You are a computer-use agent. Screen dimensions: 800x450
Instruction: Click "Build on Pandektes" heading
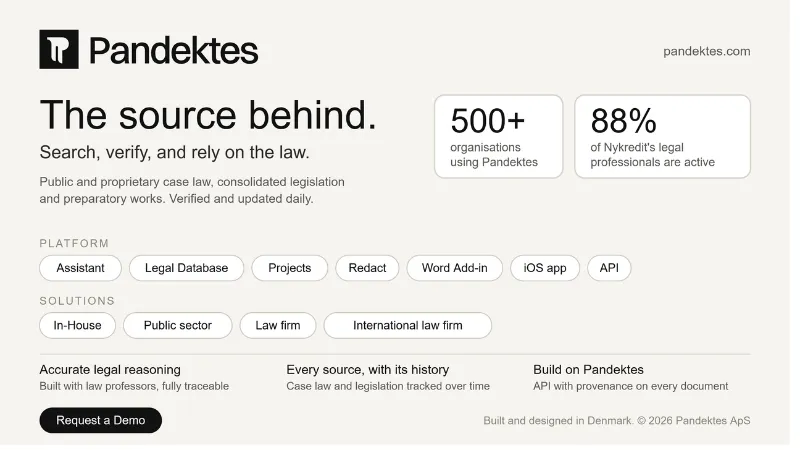click(588, 369)
